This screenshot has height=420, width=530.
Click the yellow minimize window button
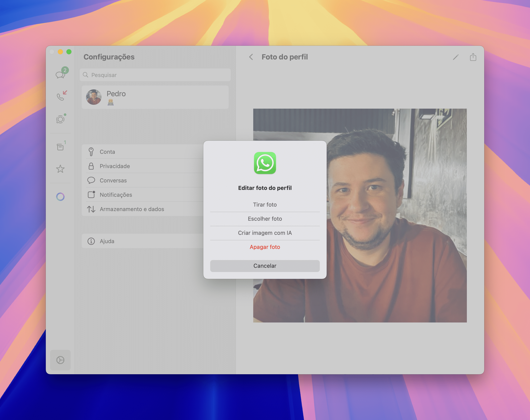[60, 52]
